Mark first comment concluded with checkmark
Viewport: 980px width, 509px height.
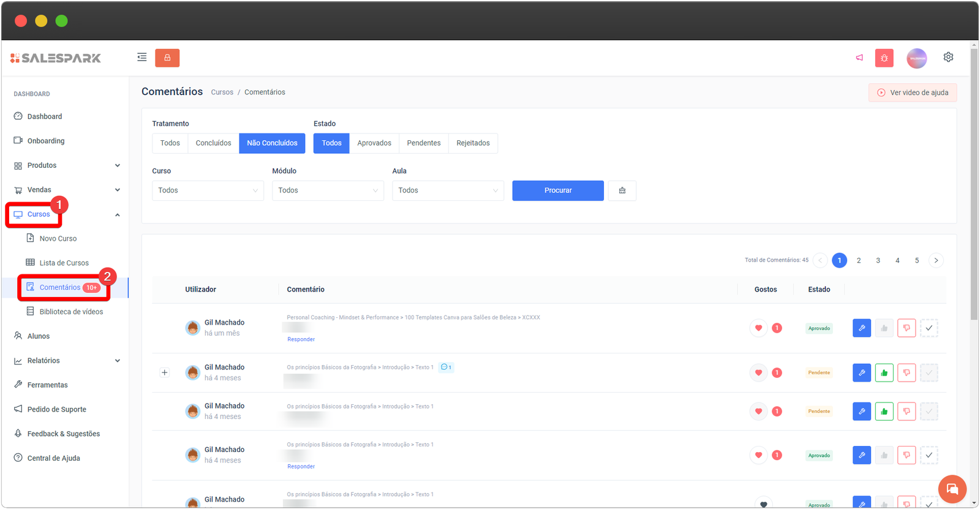pyautogui.click(x=929, y=328)
